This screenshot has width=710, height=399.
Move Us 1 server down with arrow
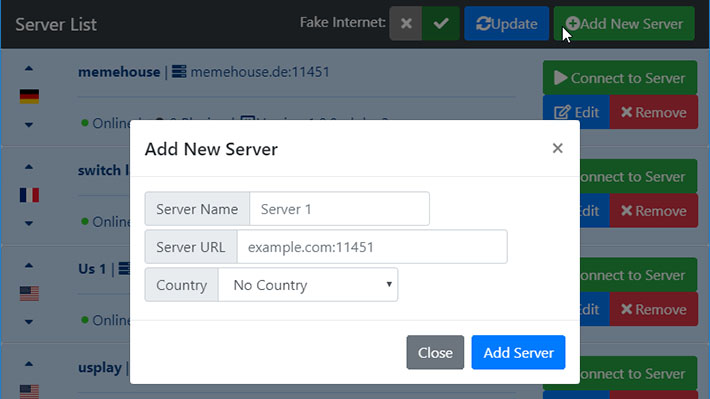click(x=29, y=322)
